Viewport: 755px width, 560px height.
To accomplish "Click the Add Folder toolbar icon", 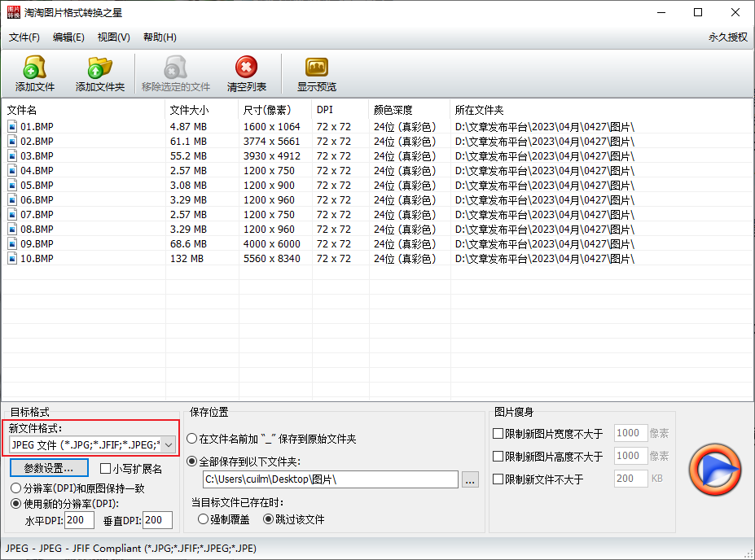I will (x=99, y=68).
